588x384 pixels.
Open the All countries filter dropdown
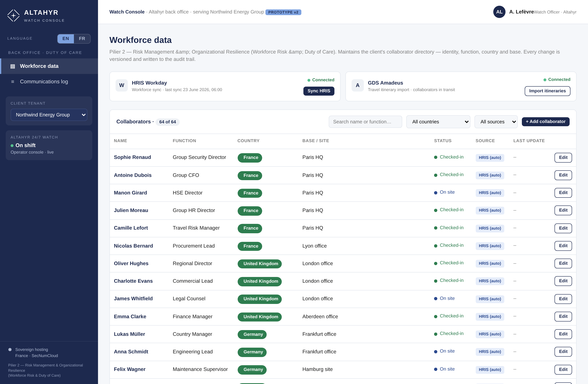pos(438,122)
